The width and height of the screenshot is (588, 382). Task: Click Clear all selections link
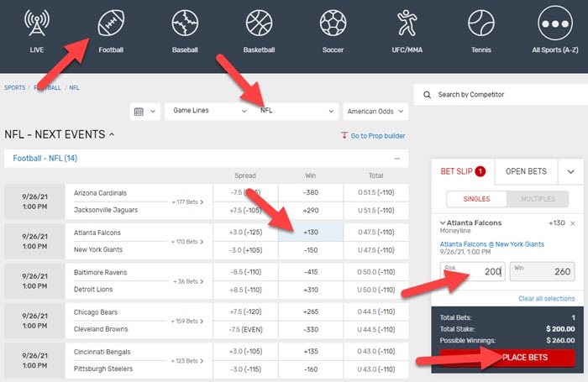point(546,299)
